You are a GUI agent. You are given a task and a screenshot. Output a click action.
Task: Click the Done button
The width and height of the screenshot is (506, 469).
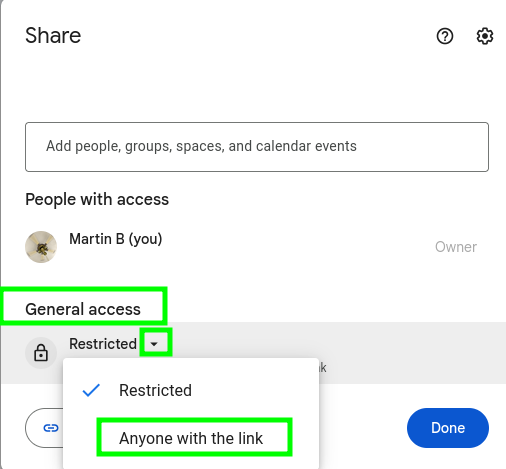tap(448, 428)
